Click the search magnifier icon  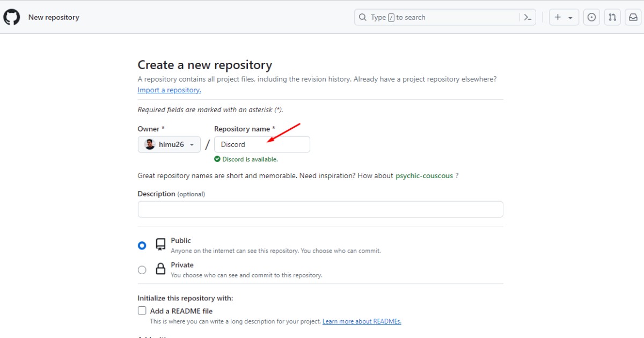pos(363,17)
